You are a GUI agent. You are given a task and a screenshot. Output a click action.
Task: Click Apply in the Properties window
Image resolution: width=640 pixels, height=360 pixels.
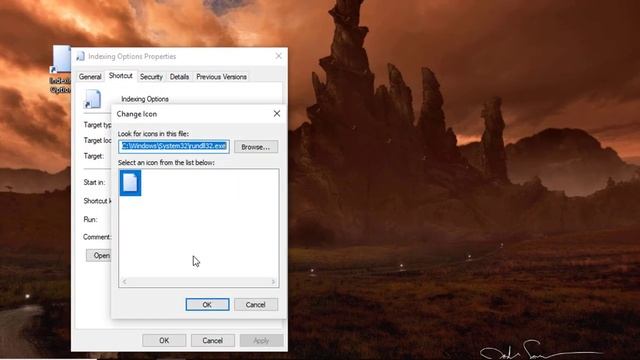[261, 340]
